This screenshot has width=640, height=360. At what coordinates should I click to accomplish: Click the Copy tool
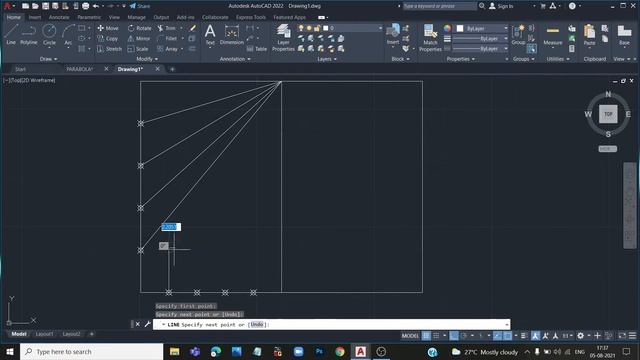click(x=108, y=38)
